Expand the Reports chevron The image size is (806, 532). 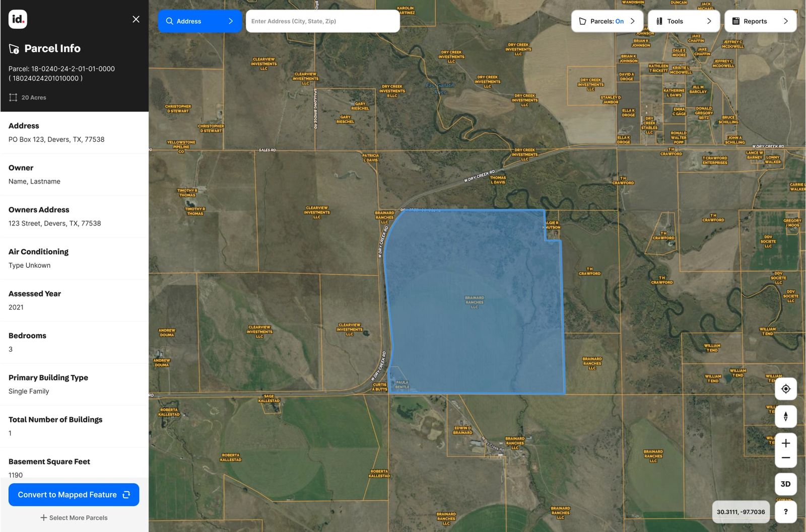click(x=786, y=21)
